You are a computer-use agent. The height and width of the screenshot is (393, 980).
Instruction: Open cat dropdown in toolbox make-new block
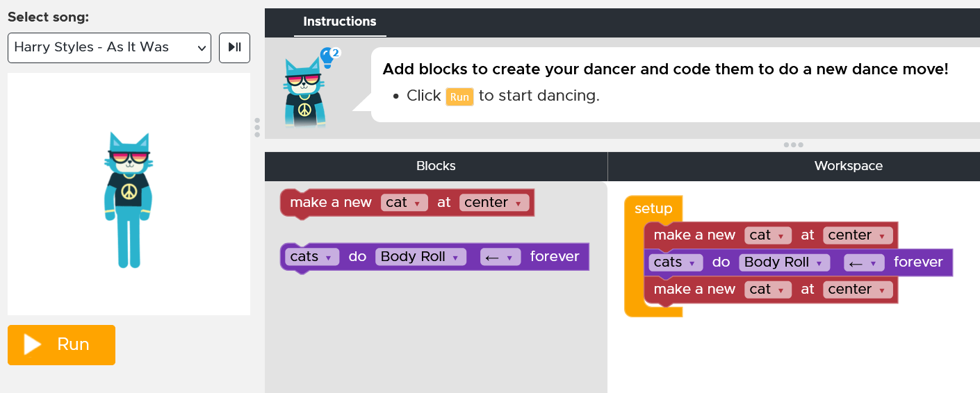405,202
